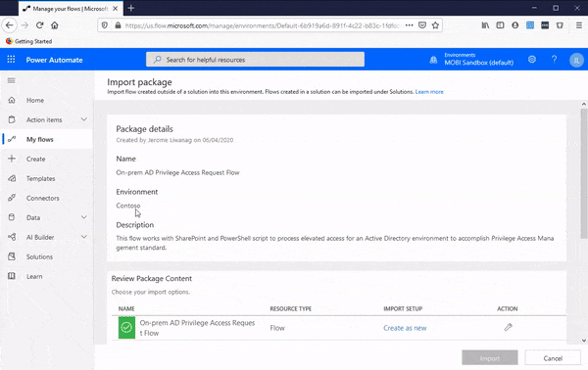Click the scrollbar up arrow
This screenshot has height=370, width=588.
584,104
